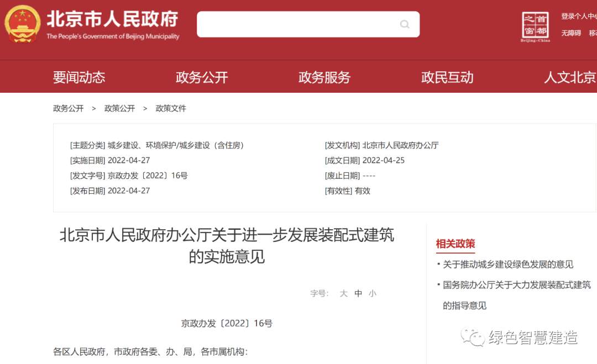This screenshot has height=364, width=597.
Task: Open the 政民互动 navigation tab
Action: [x=447, y=77]
